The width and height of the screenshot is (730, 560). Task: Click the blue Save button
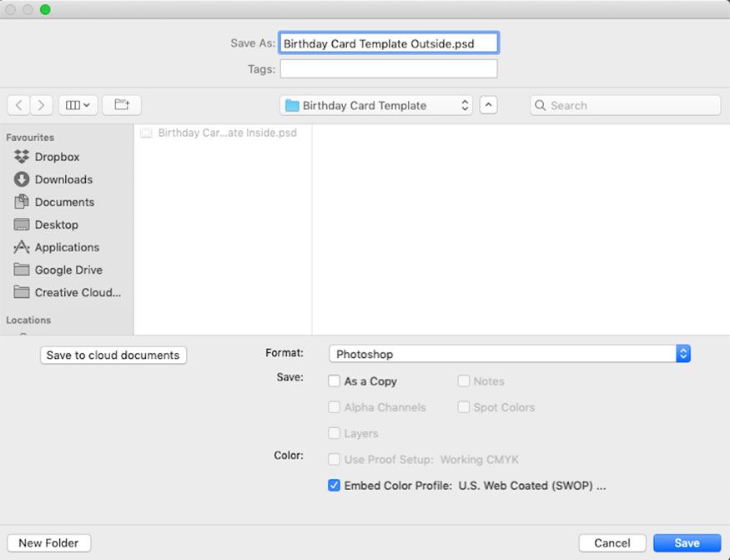[687, 543]
